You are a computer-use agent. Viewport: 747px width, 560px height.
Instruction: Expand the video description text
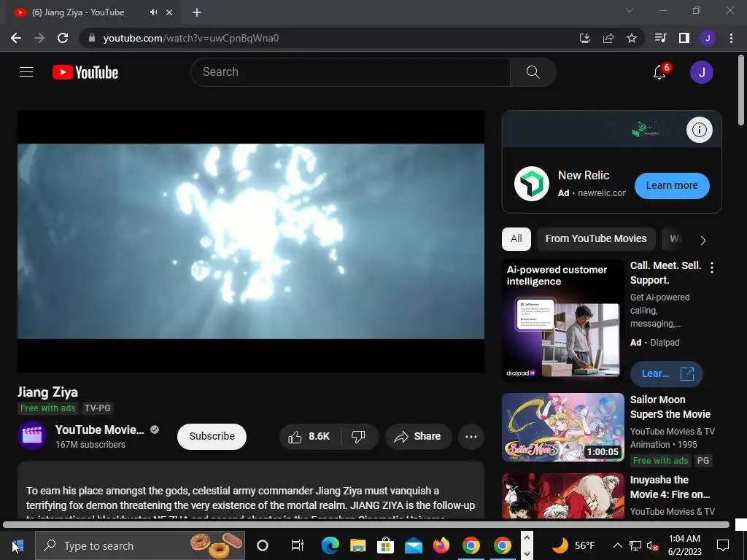251,497
